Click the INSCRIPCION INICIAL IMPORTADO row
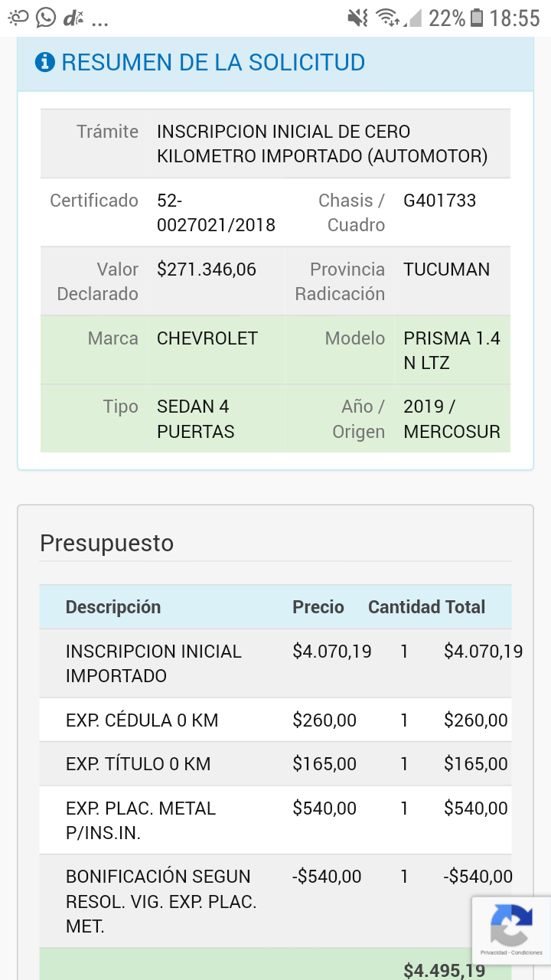The width and height of the screenshot is (551, 980). [x=153, y=663]
